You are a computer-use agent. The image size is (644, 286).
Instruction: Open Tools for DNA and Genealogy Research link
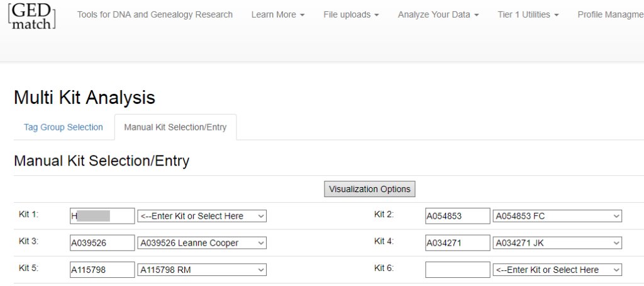coord(155,15)
